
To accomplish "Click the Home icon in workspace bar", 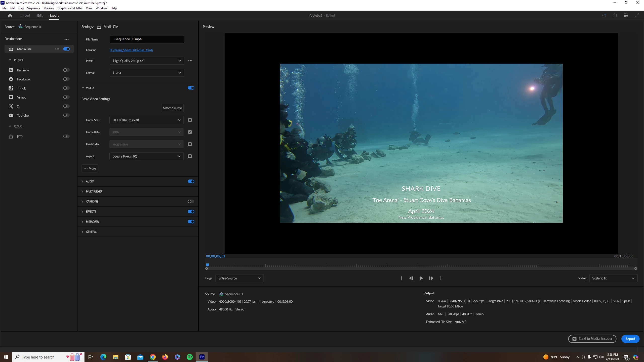I will pyautogui.click(x=10, y=16).
